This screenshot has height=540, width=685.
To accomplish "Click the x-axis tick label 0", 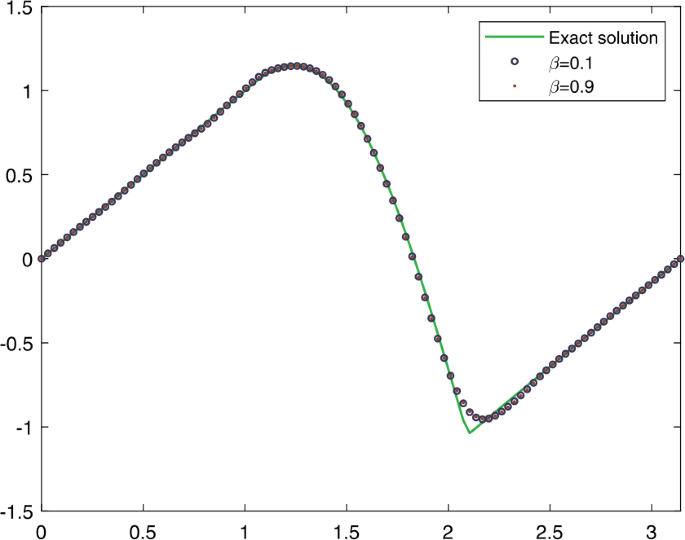I will [x=41, y=531].
